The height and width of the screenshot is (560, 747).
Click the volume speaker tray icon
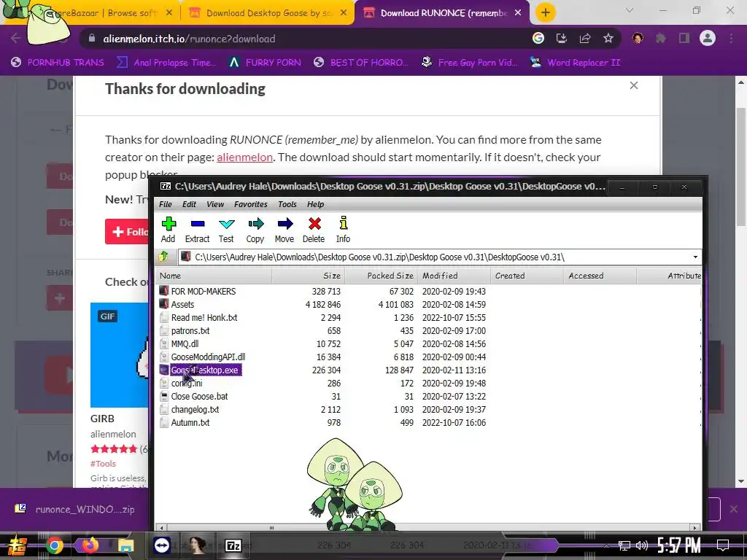[x=642, y=545]
